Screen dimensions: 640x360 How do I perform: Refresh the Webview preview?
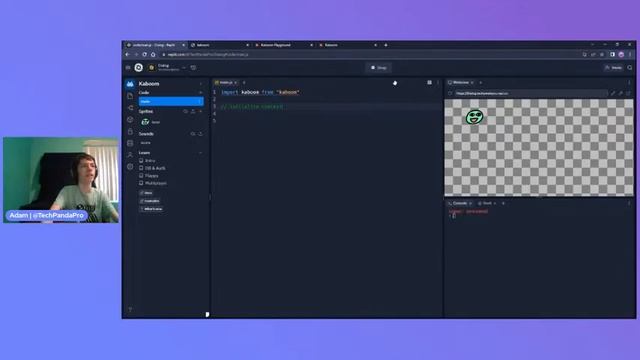[450, 93]
